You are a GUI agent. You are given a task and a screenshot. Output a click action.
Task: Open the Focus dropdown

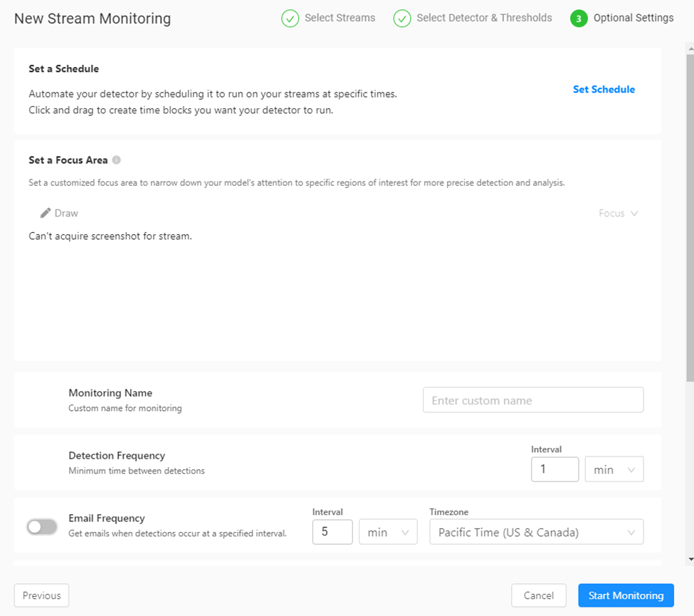click(x=619, y=213)
